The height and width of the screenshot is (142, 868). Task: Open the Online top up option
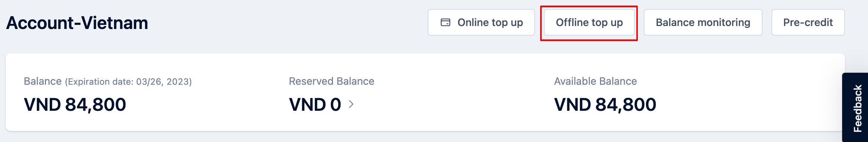pos(481,22)
